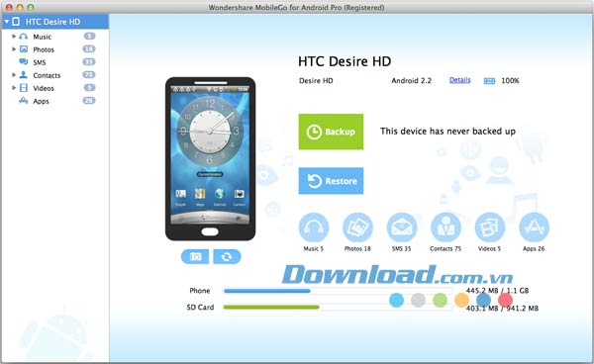
Task: Click the "SD Card" storage label
Action: click(200, 308)
